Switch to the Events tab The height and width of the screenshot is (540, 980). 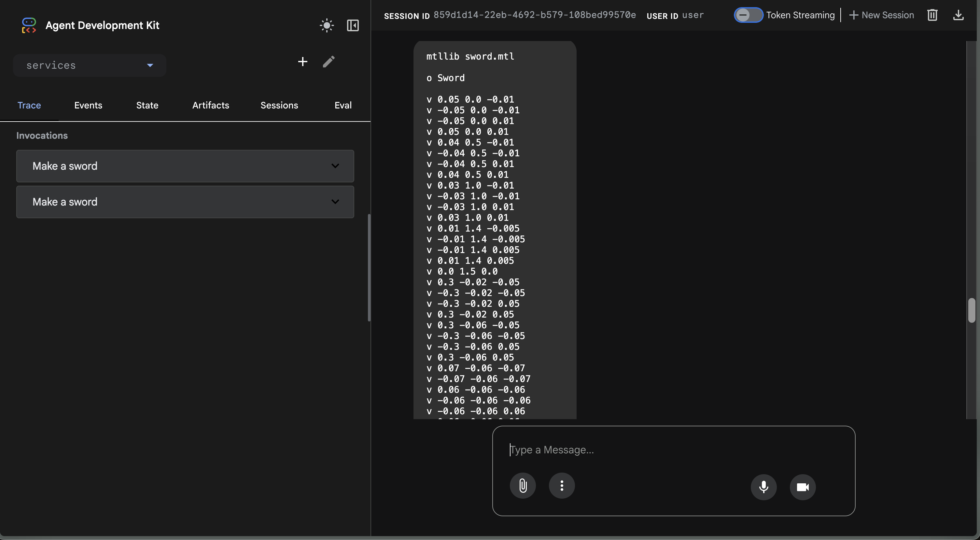[88, 106]
